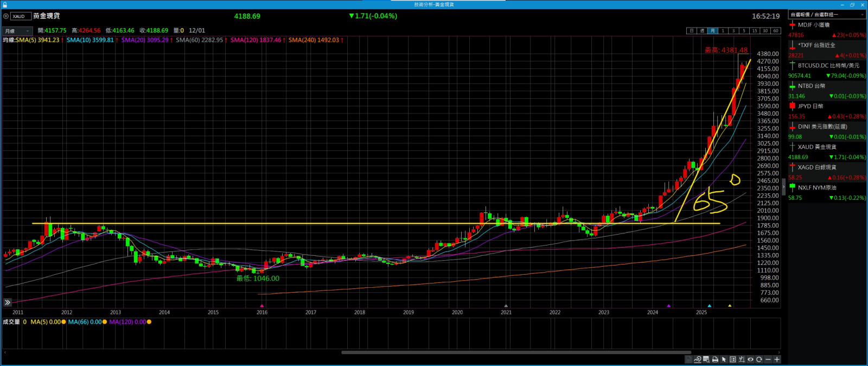Viewport: 868px width, 366px height.
Task: Click the XAUD symbol input field
Action: (21, 16)
